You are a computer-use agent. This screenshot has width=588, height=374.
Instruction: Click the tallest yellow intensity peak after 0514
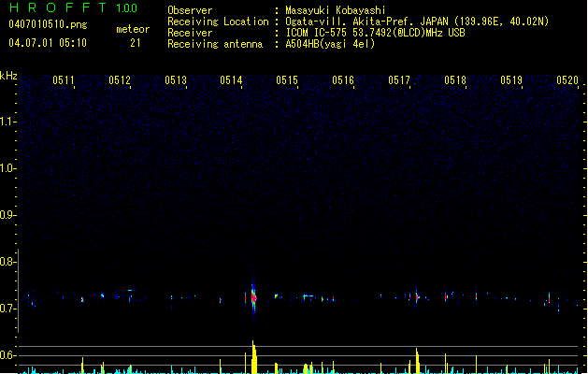click(254, 357)
